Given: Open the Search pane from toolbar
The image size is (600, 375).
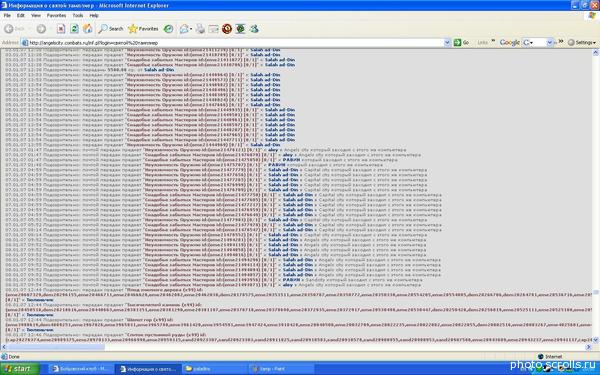Looking at the screenshot, I should pos(111,29).
